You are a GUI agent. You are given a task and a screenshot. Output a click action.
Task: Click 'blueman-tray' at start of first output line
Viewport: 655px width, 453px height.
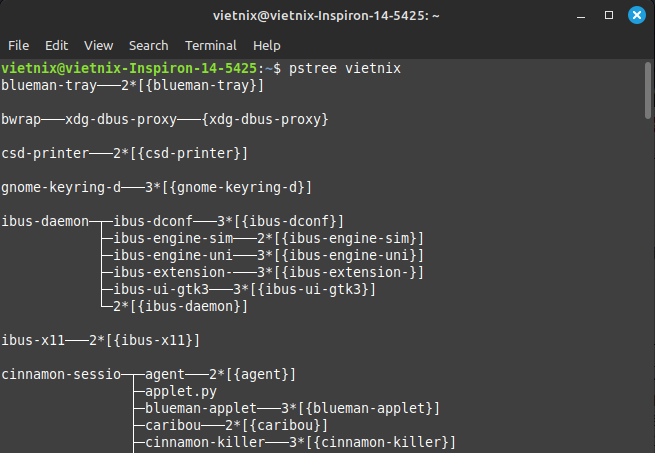coord(49,85)
